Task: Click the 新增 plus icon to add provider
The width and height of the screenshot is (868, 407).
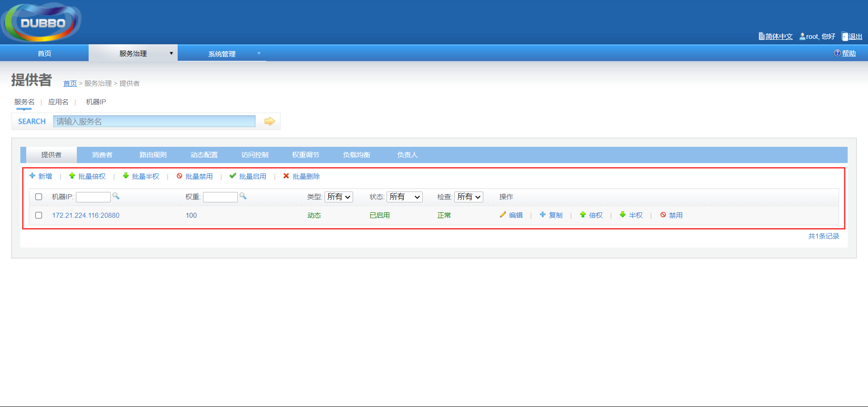Action: click(32, 176)
